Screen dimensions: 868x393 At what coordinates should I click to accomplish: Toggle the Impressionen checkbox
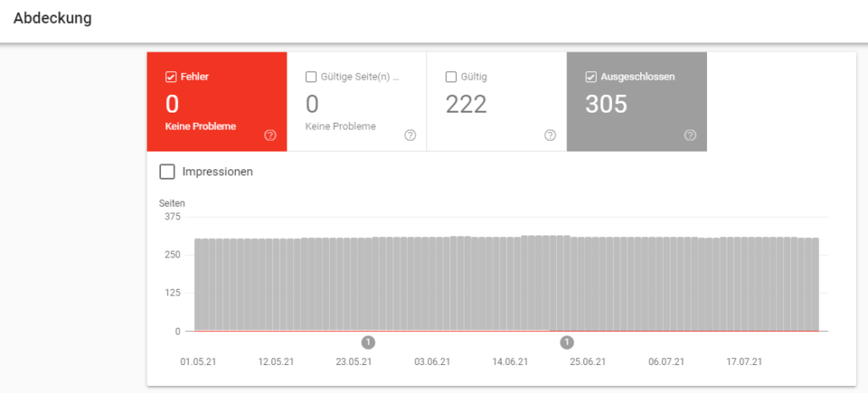coord(168,171)
